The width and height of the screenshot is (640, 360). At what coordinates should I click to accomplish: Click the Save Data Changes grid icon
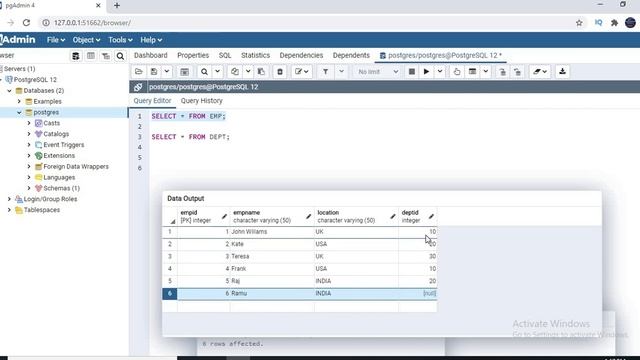(184, 72)
